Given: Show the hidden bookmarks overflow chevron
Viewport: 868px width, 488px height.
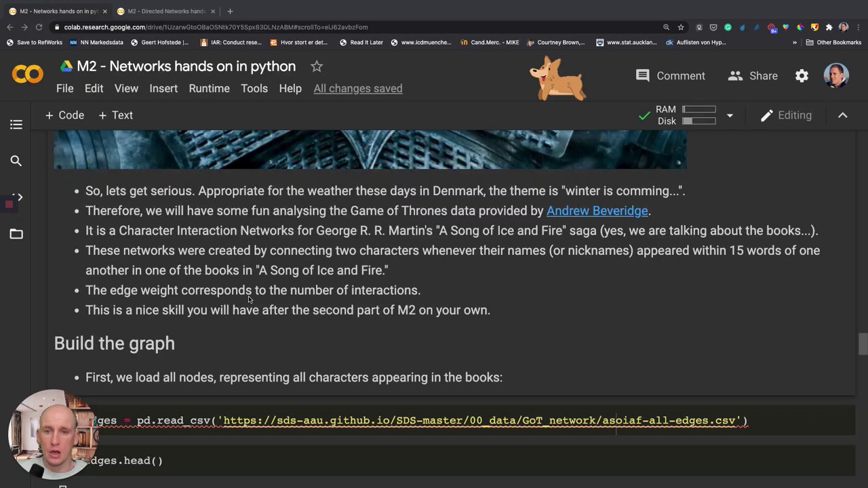Looking at the screenshot, I should 795,42.
